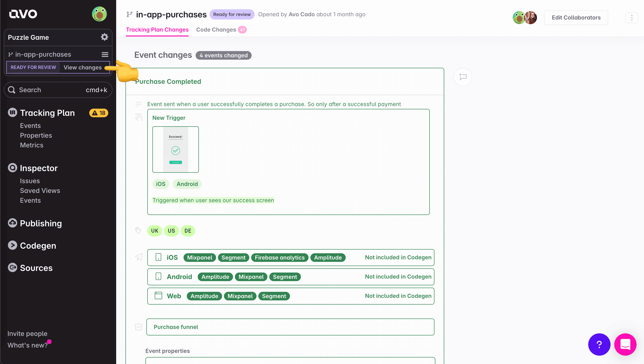Add a comment on Purchase Completed
Viewport: 644px width, 364px height.
pos(463,77)
